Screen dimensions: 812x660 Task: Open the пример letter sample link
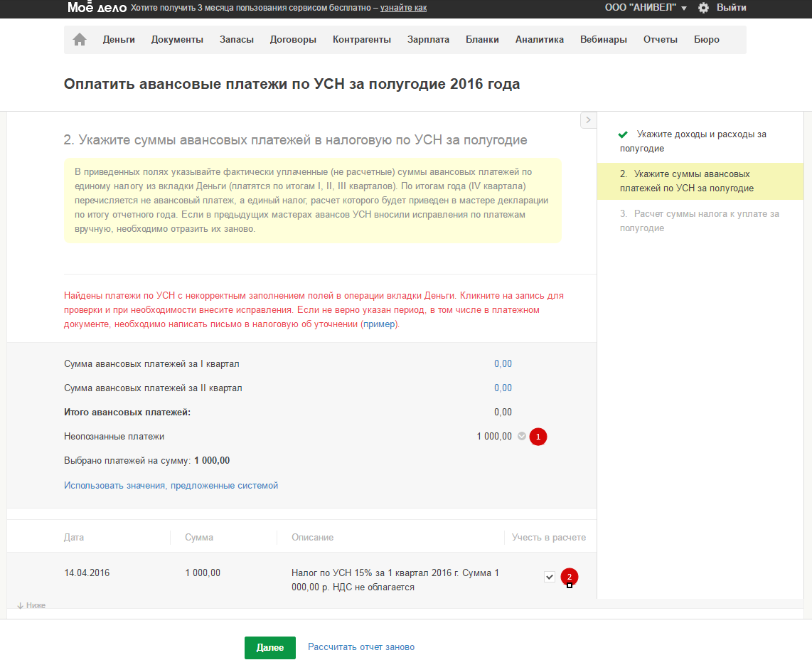(380, 324)
